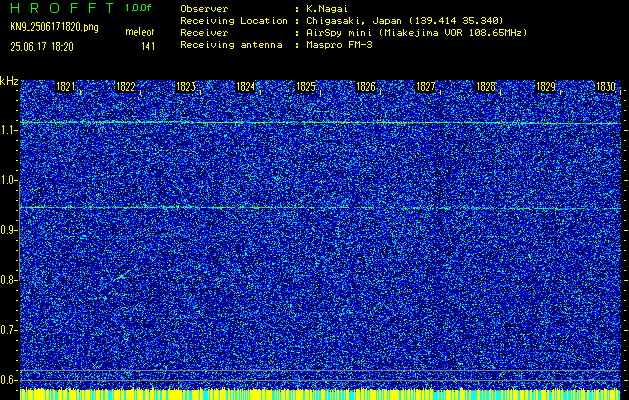Click the 1827 time marker
The image size is (629, 400).
[x=426, y=87]
